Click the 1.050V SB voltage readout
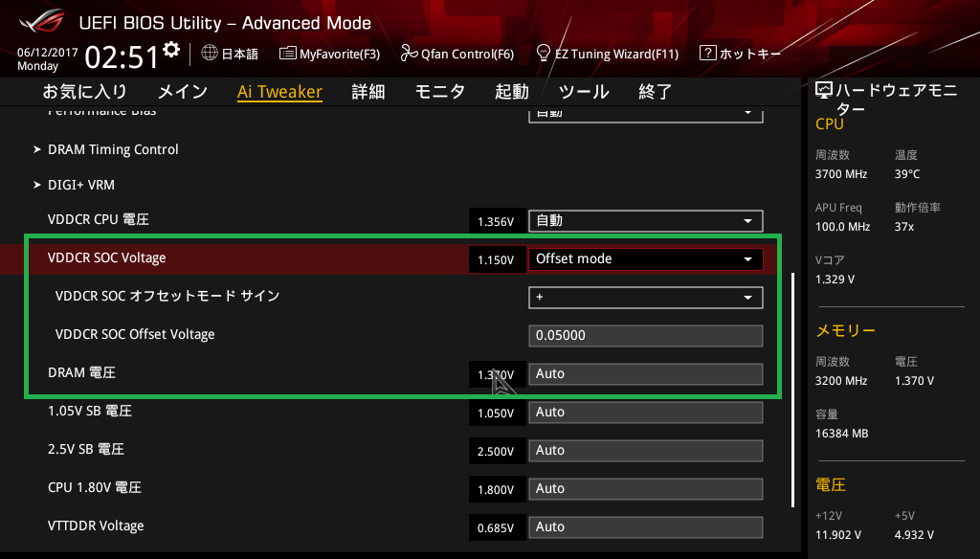Image resolution: width=980 pixels, height=559 pixels. pos(497,413)
